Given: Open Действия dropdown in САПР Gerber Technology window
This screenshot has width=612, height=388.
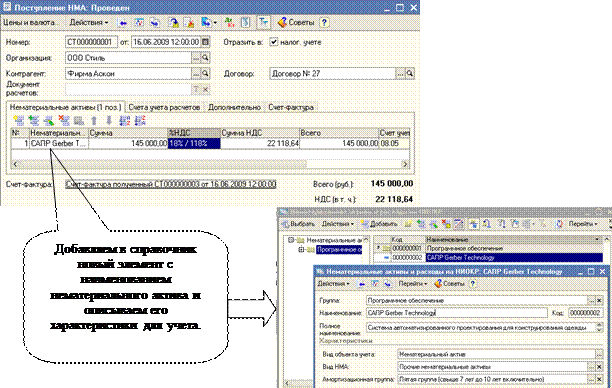Looking at the screenshot, I should (333, 284).
